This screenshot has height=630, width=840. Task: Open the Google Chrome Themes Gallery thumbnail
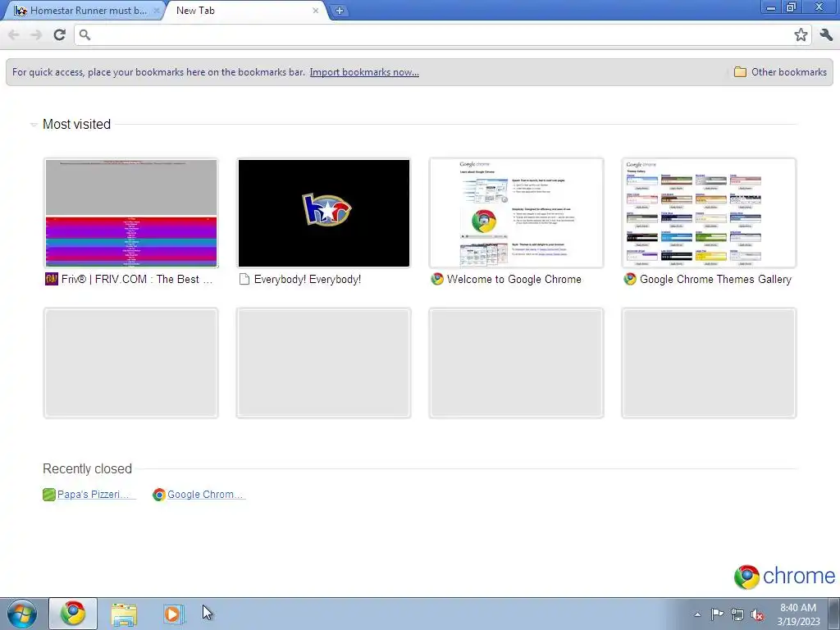(x=709, y=213)
